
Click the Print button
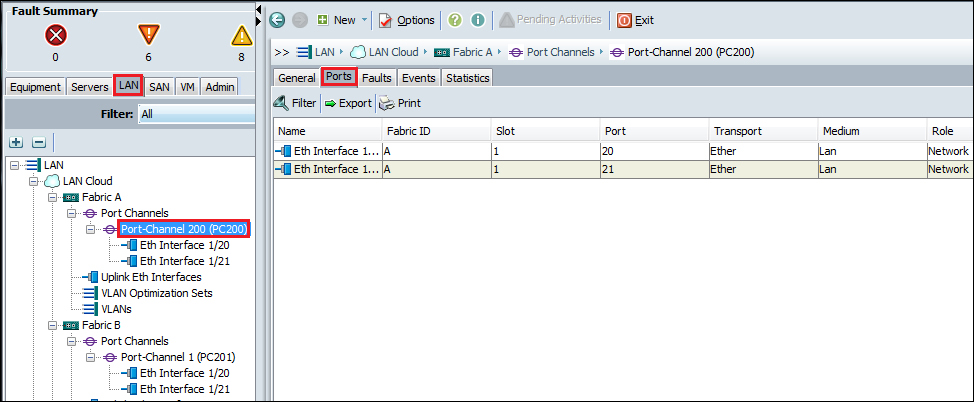point(400,103)
